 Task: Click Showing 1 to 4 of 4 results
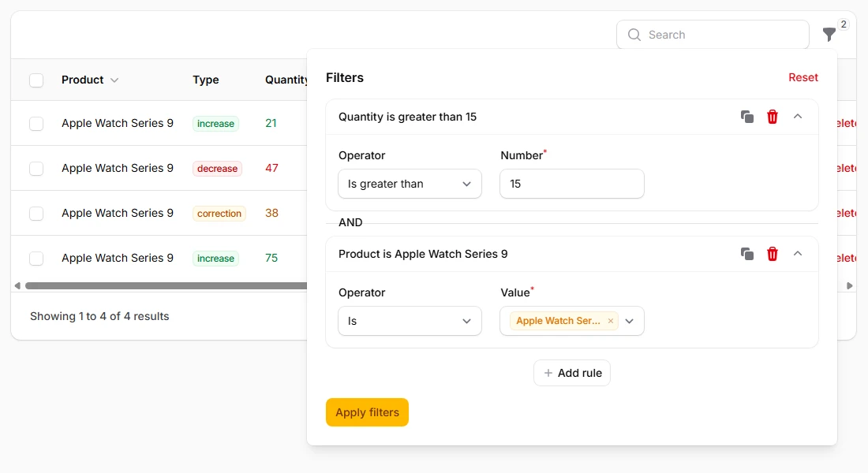pyautogui.click(x=99, y=316)
